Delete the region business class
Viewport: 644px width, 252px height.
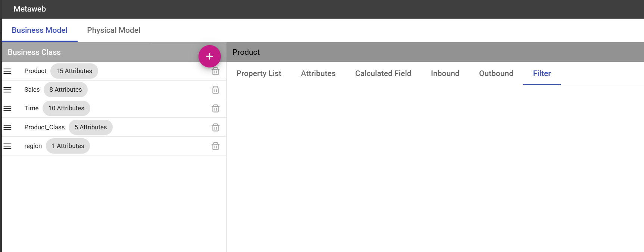[216, 146]
